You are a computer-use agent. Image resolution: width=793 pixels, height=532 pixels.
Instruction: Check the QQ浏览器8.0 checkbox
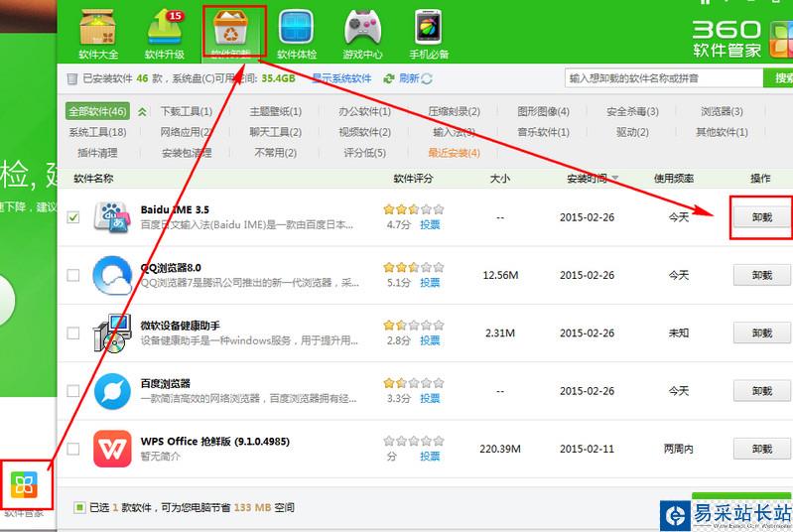point(73,275)
